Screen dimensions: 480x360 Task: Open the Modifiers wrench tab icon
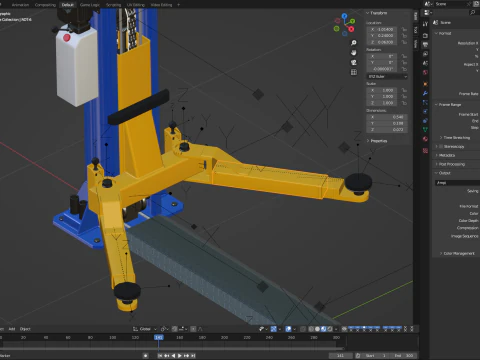point(425,93)
